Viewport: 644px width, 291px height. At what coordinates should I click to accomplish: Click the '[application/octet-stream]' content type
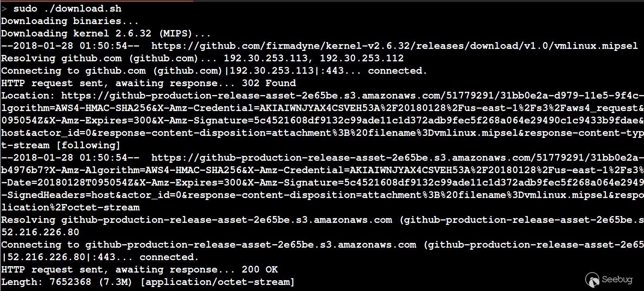[218, 282]
